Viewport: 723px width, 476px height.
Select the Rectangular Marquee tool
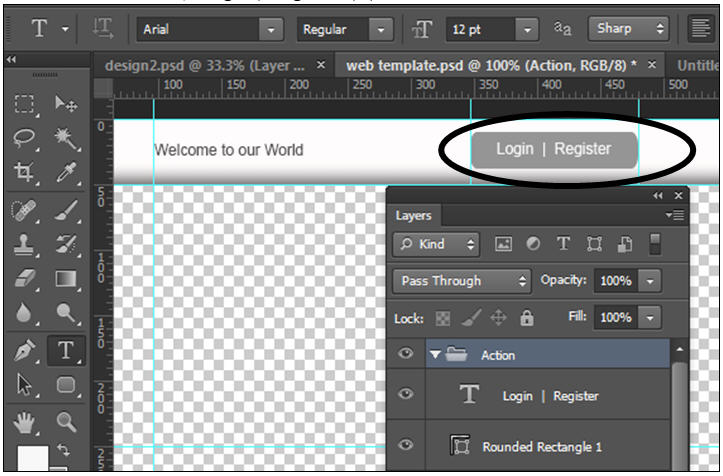coord(24,104)
